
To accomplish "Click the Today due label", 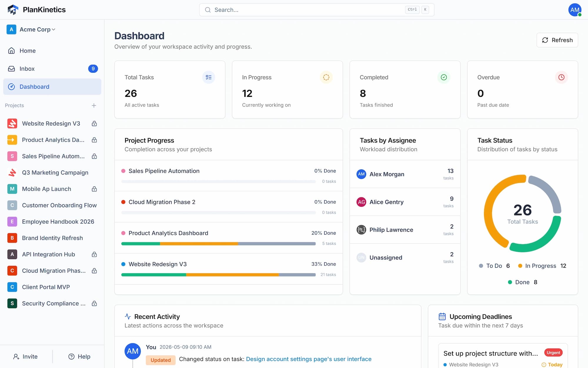I will tap(552, 364).
